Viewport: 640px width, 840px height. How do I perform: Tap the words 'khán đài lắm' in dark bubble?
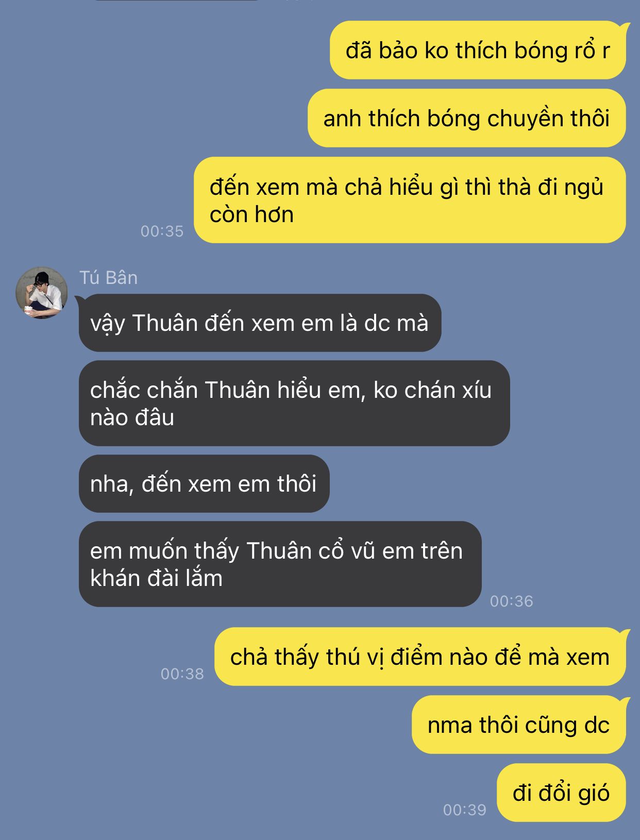click(x=156, y=578)
